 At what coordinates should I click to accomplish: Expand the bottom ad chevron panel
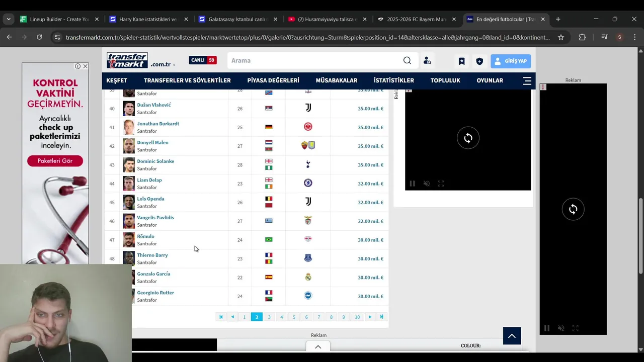(x=318, y=346)
